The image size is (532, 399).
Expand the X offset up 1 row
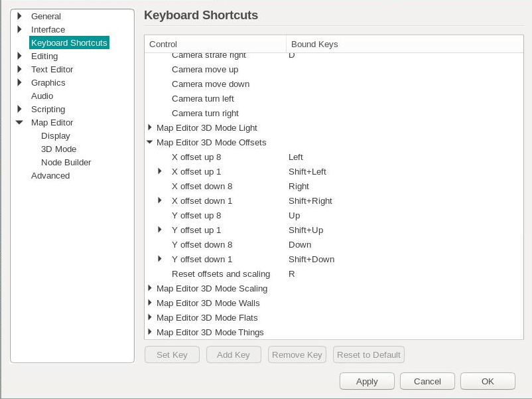coord(160,171)
